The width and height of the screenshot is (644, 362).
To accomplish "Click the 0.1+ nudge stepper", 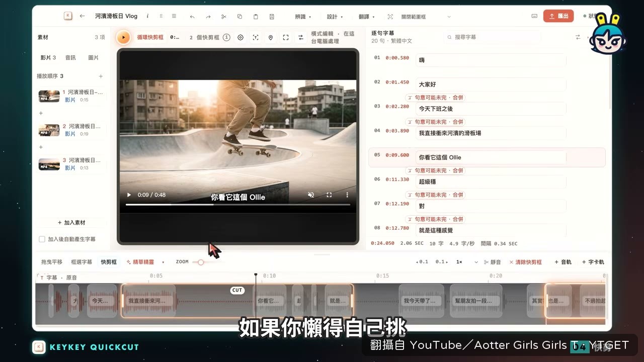I will tap(442, 262).
